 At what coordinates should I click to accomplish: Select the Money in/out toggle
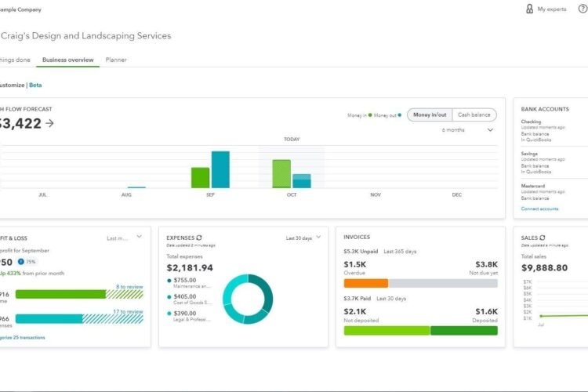click(430, 114)
